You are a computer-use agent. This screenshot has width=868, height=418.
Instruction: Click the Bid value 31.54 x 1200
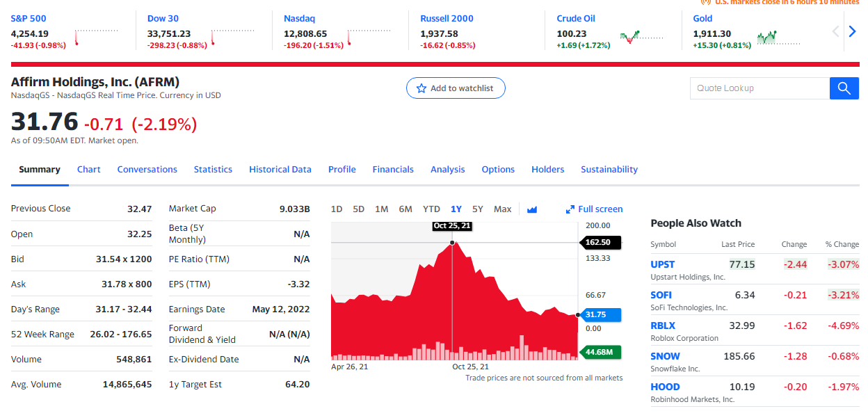point(124,259)
